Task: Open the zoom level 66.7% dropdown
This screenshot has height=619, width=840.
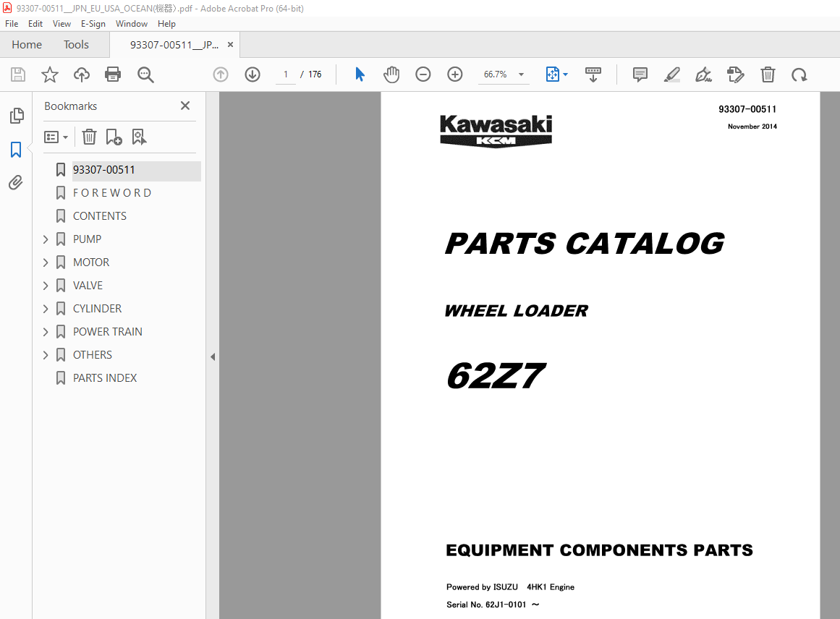Action: 521,74
